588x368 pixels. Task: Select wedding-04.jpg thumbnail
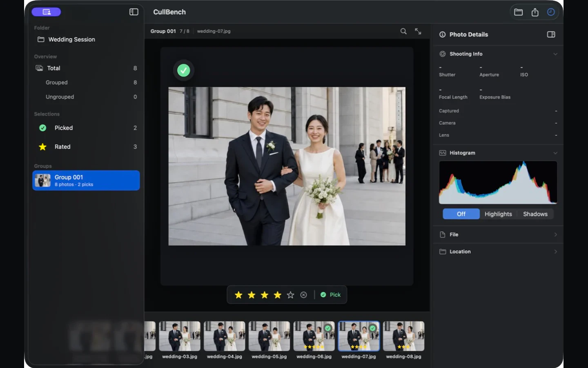[224, 337]
